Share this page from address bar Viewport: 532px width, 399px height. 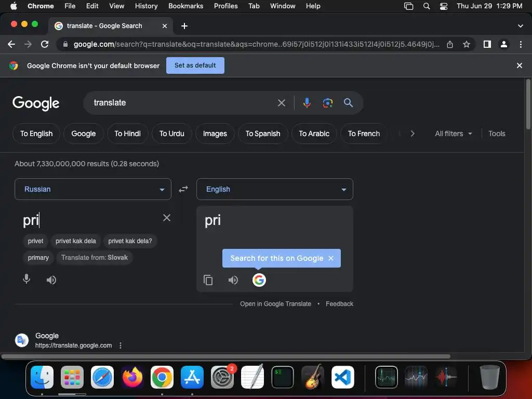pos(450,44)
